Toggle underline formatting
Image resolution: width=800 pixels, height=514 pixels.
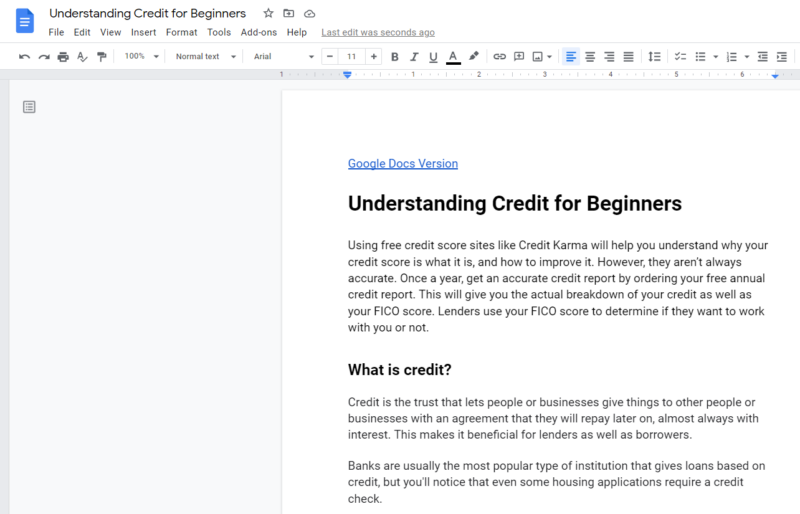[433, 57]
